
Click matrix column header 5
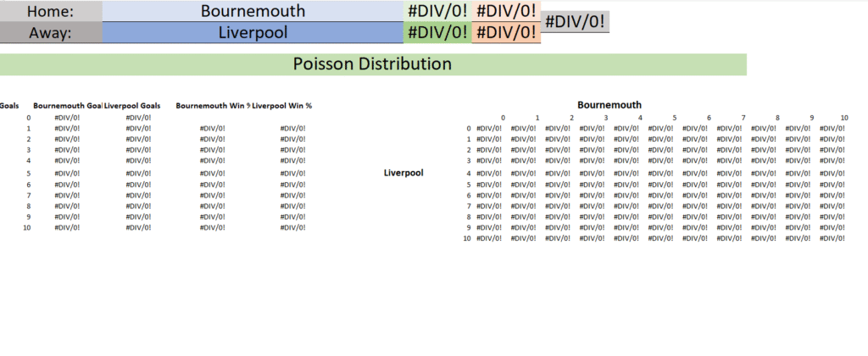[675, 118]
